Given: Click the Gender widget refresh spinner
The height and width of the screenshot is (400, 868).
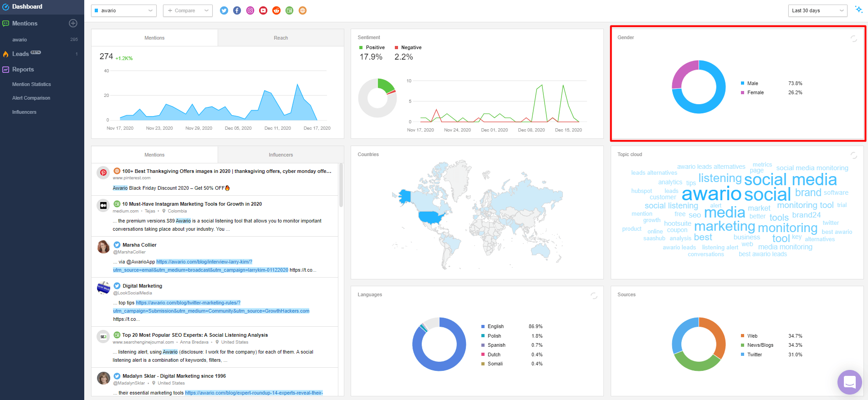Looking at the screenshot, I should 854,39.
